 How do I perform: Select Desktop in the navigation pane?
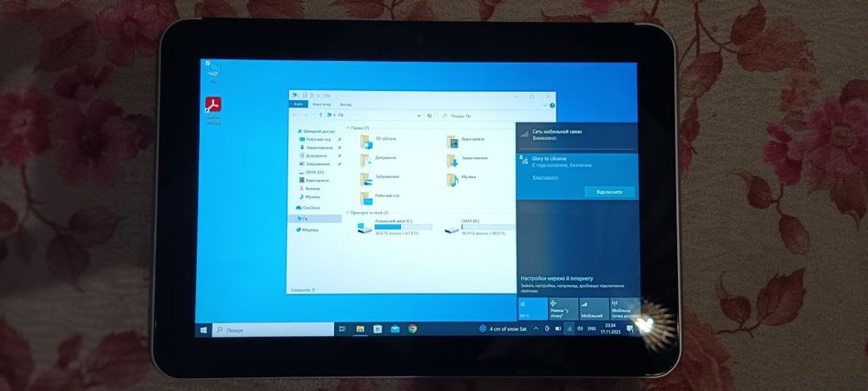point(315,140)
